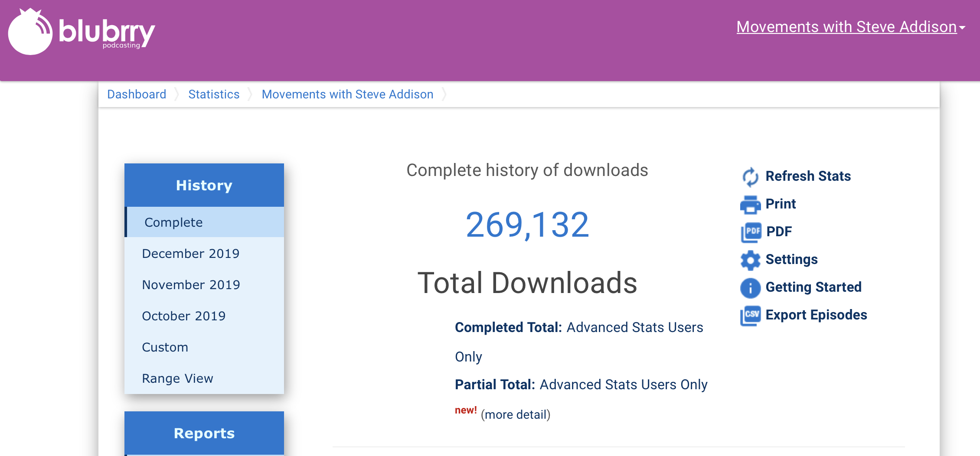Click the Getting Started info icon

(x=750, y=288)
